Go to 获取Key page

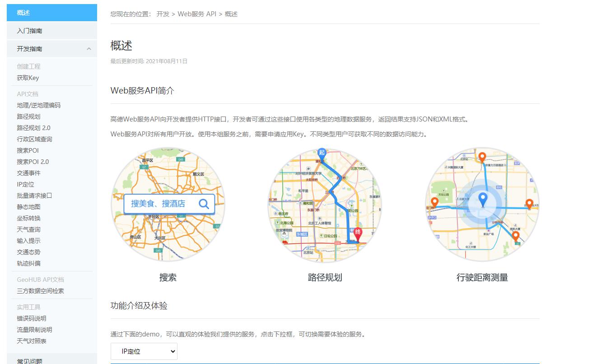pyautogui.click(x=28, y=78)
